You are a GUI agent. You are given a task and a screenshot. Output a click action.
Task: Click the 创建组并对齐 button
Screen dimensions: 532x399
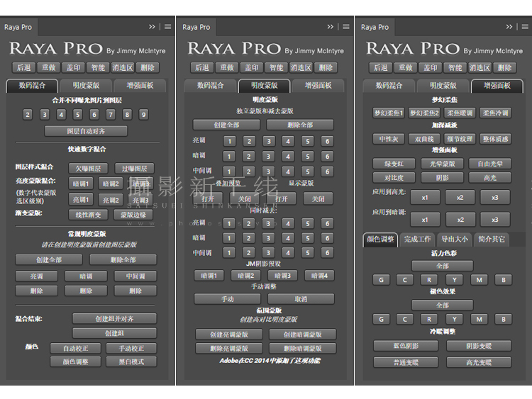click(x=114, y=319)
